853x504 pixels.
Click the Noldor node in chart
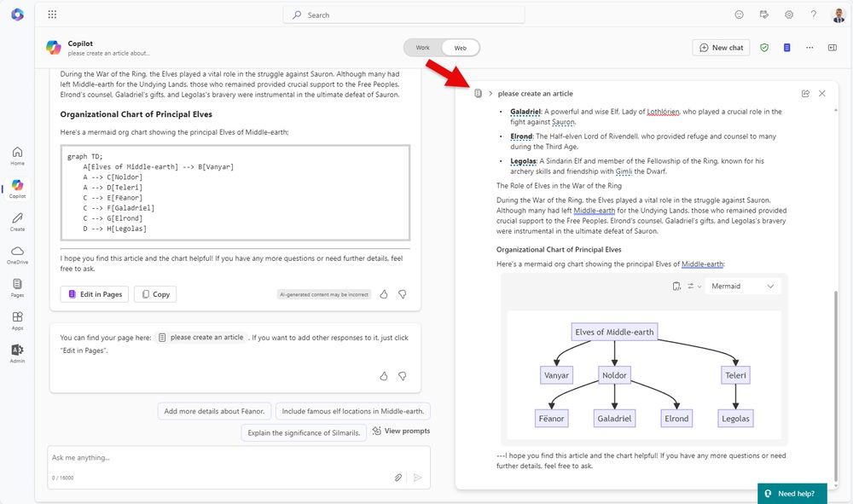[614, 375]
